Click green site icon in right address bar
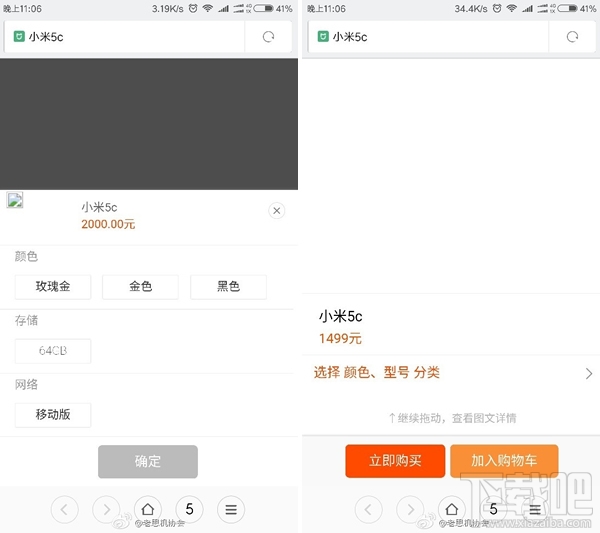The width and height of the screenshot is (600, 533). coord(323,36)
